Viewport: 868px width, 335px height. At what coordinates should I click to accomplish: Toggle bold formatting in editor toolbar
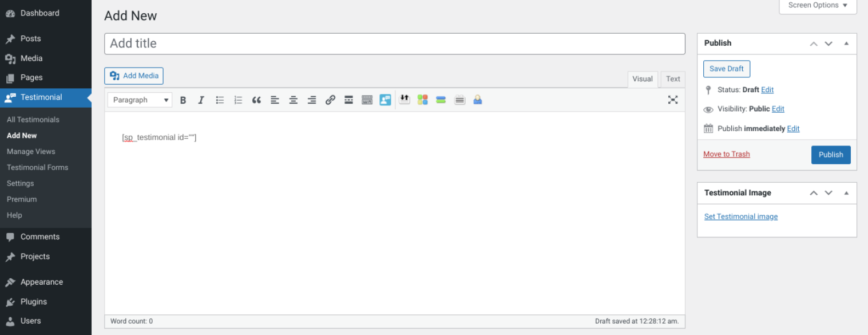coord(183,100)
